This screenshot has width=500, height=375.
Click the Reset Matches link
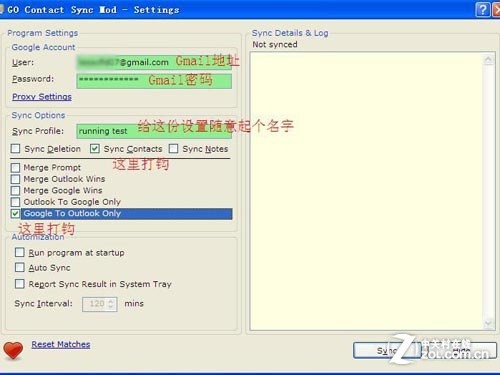coord(61,344)
